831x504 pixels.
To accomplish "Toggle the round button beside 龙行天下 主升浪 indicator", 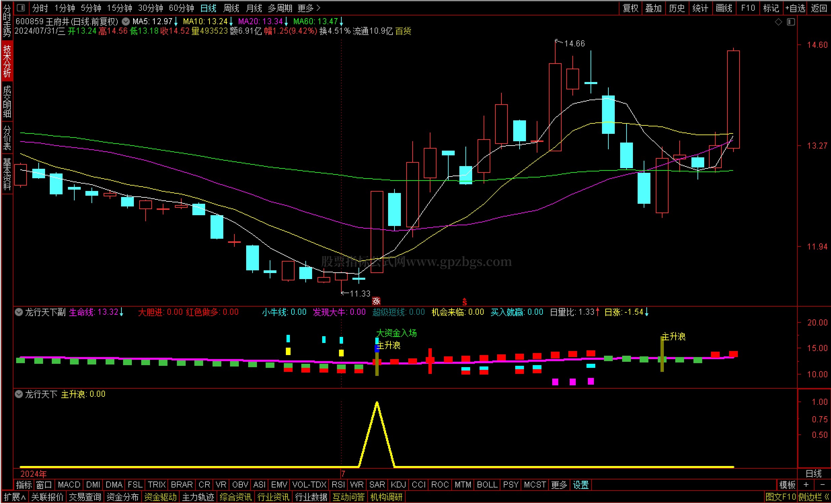I will (19, 394).
